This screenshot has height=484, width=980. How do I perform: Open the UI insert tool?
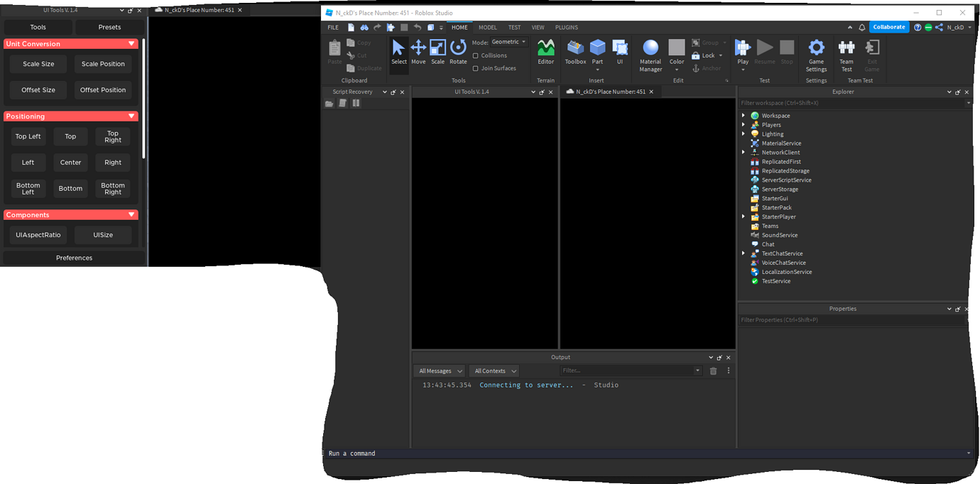619,51
